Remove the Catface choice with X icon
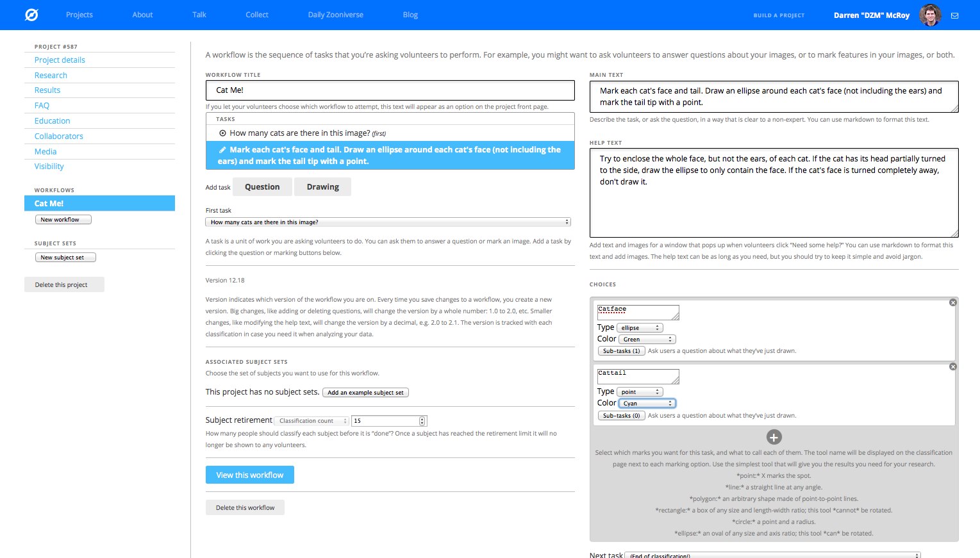 pos(952,302)
